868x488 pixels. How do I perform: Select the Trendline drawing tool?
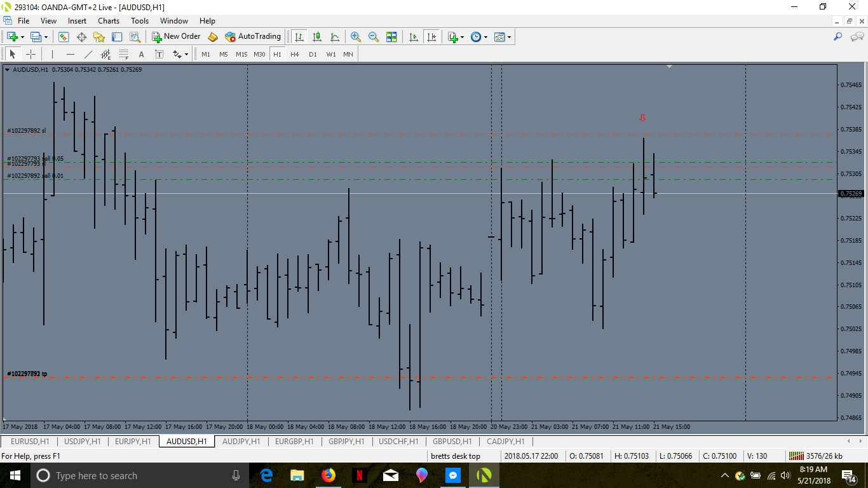click(88, 55)
